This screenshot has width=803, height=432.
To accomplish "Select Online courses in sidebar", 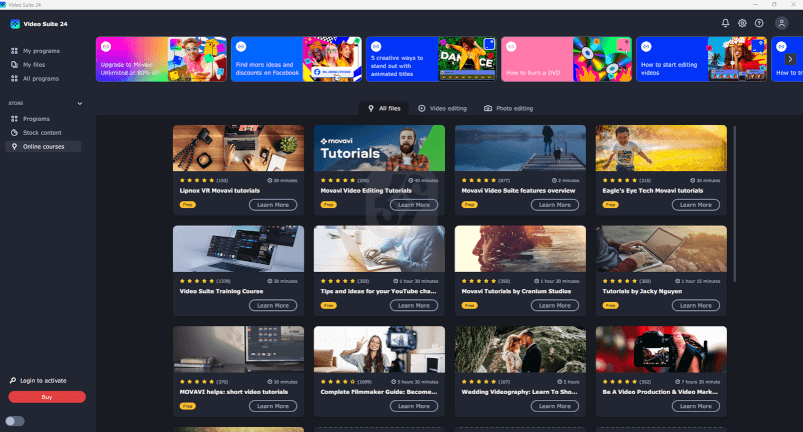I will pos(43,146).
